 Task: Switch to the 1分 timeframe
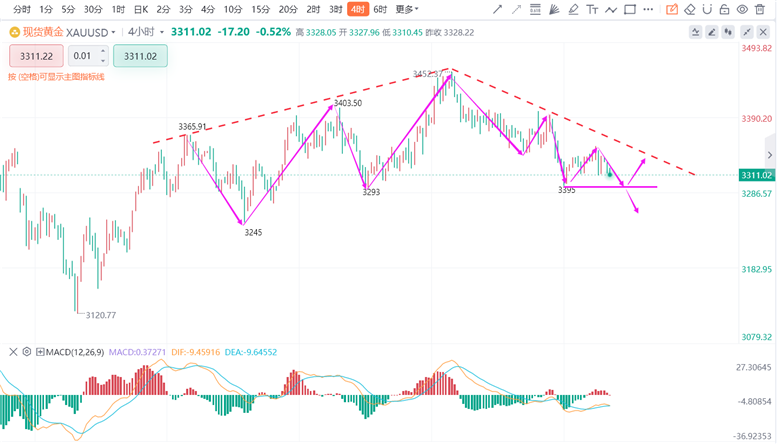pyautogui.click(x=46, y=9)
